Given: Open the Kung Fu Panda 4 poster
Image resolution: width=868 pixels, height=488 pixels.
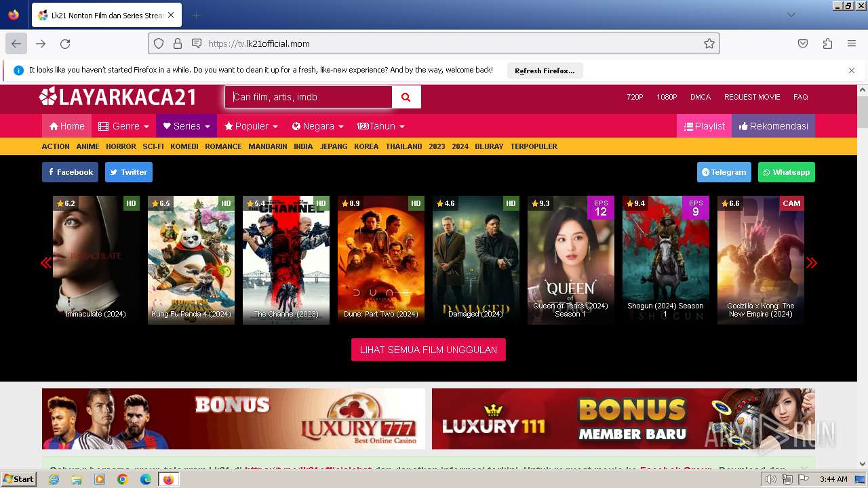Looking at the screenshot, I should [191, 260].
